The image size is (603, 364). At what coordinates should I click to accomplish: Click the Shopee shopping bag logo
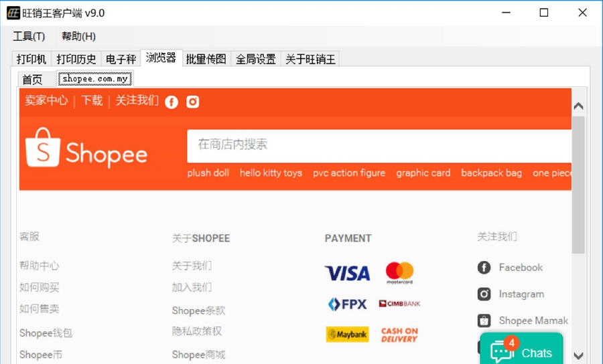43,147
